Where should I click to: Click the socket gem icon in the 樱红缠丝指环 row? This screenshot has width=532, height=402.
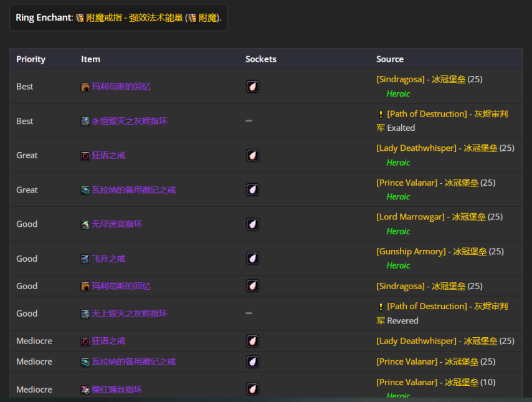[x=252, y=389]
